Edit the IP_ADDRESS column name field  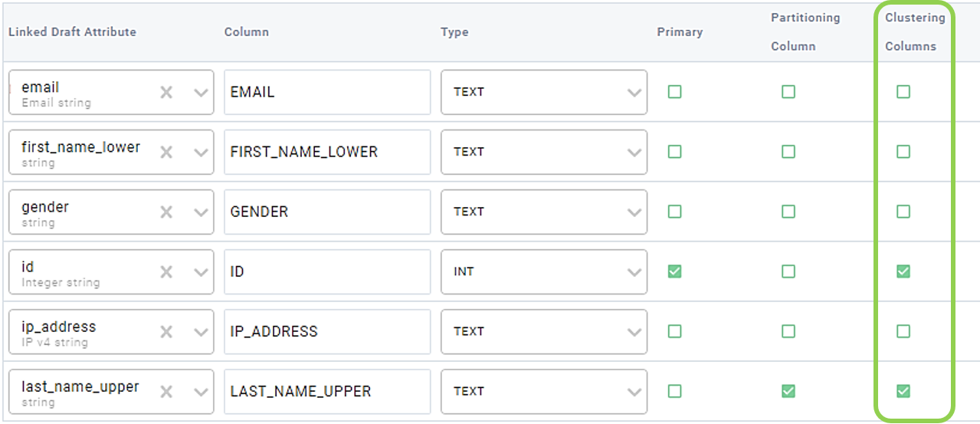click(x=327, y=331)
